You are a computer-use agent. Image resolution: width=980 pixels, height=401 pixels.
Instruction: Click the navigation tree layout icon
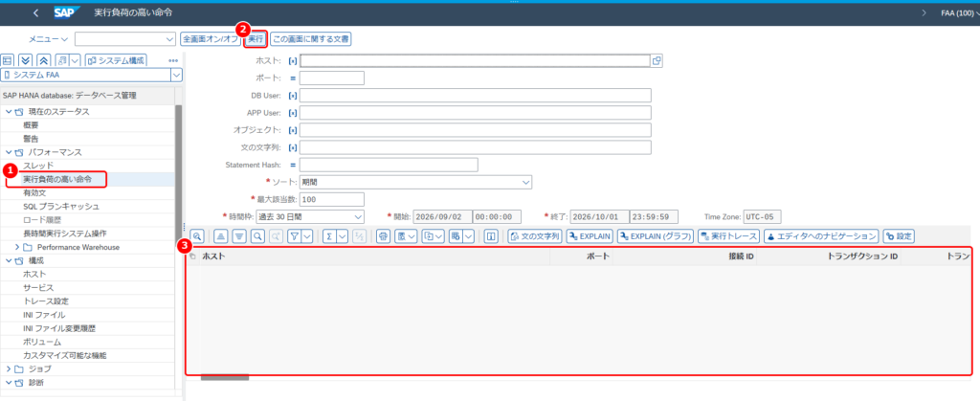pos(8,60)
